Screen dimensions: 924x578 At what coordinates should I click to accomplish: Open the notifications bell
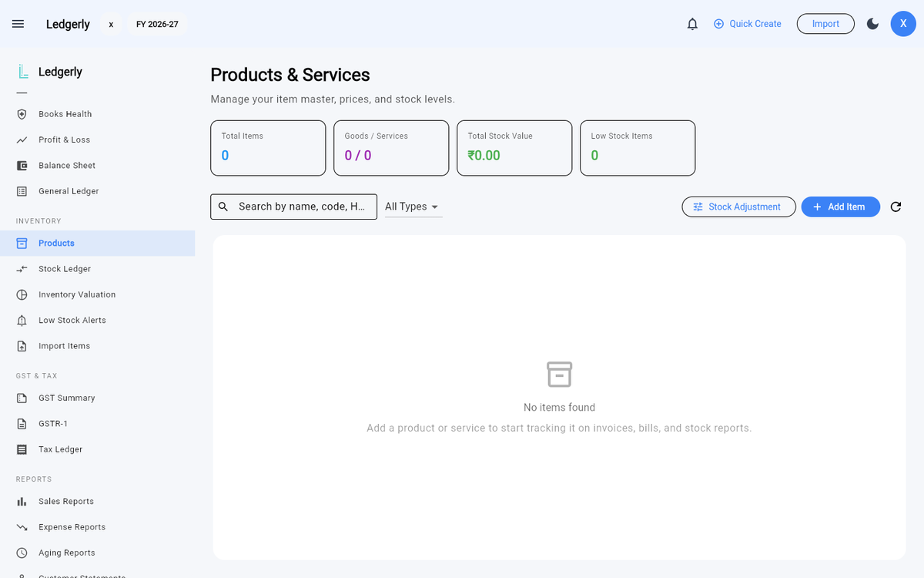(x=692, y=24)
